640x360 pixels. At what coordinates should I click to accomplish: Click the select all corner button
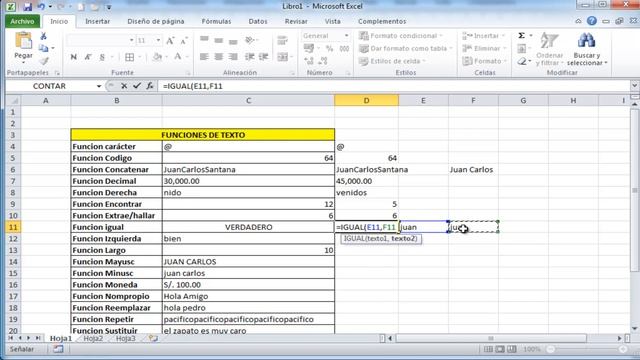click(13, 100)
